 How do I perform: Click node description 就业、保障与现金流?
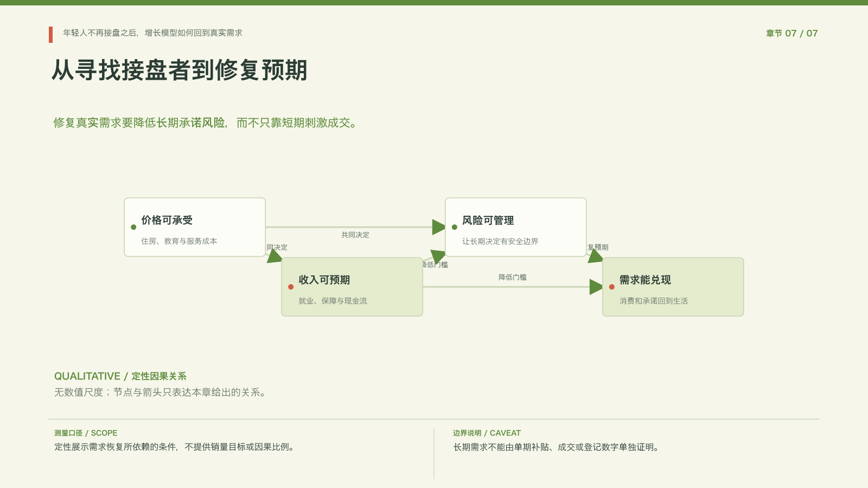tap(333, 301)
